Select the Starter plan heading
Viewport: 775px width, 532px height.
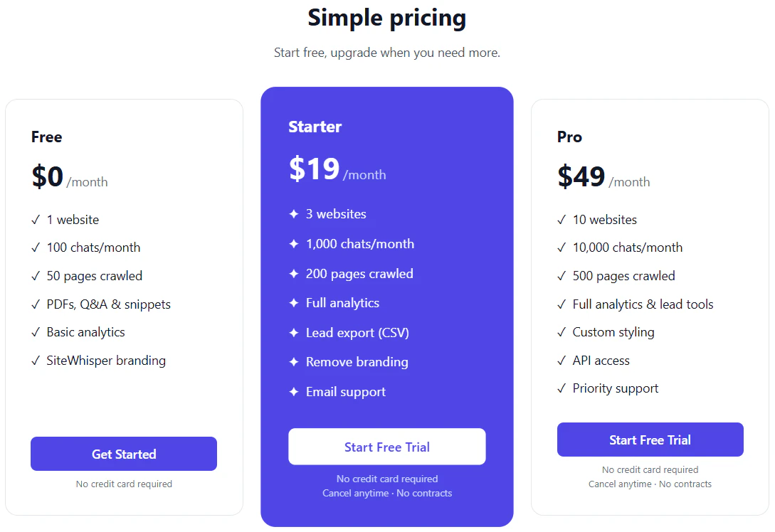tap(315, 127)
